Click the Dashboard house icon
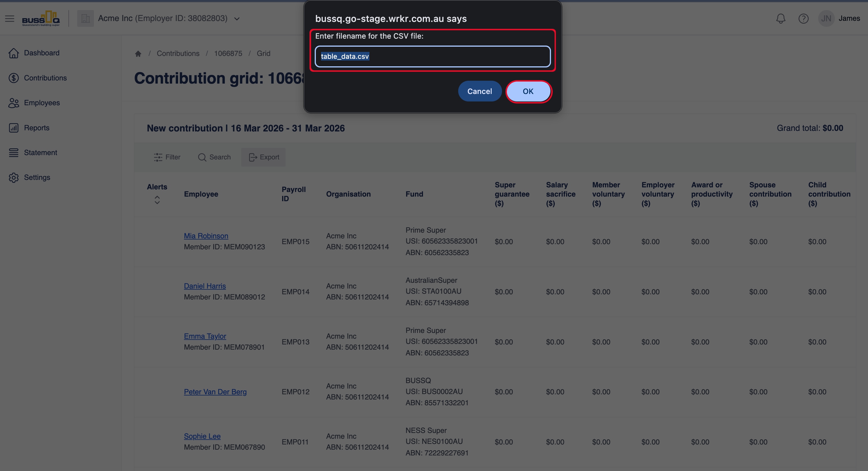This screenshot has height=471, width=868. [14, 53]
